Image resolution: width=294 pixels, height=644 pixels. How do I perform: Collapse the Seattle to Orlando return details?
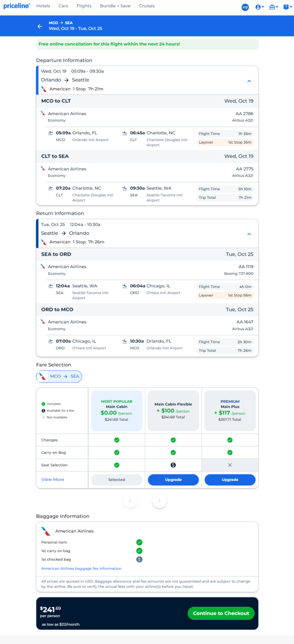click(x=249, y=234)
